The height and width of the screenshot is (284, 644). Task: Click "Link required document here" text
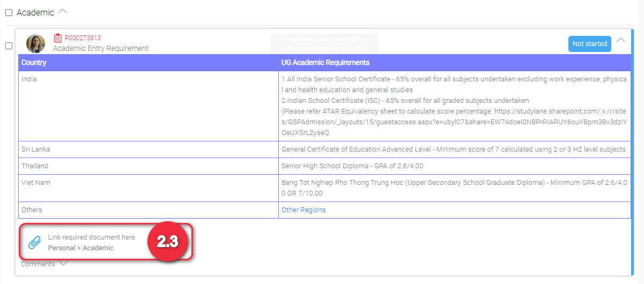pos(92,237)
